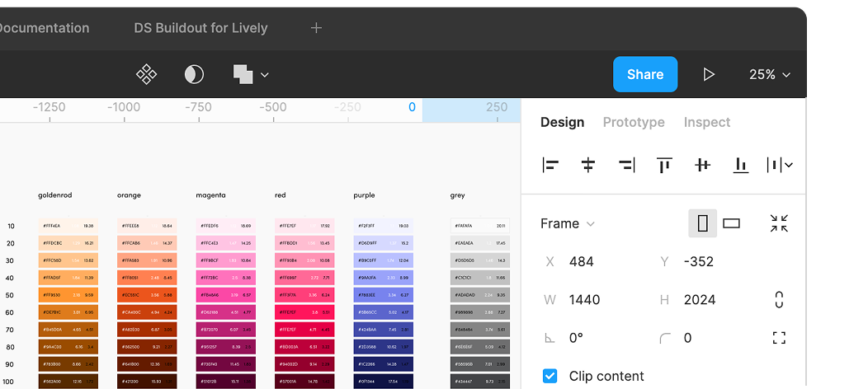The width and height of the screenshot is (868, 389).
Task: Select portrait frame orientation
Action: tap(703, 223)
